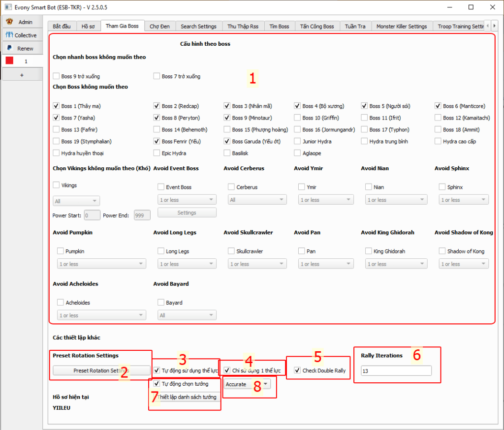This screenshot has width=504, height=430.
Task: Add a new account with the plus button
Action: tap(21, 75)
